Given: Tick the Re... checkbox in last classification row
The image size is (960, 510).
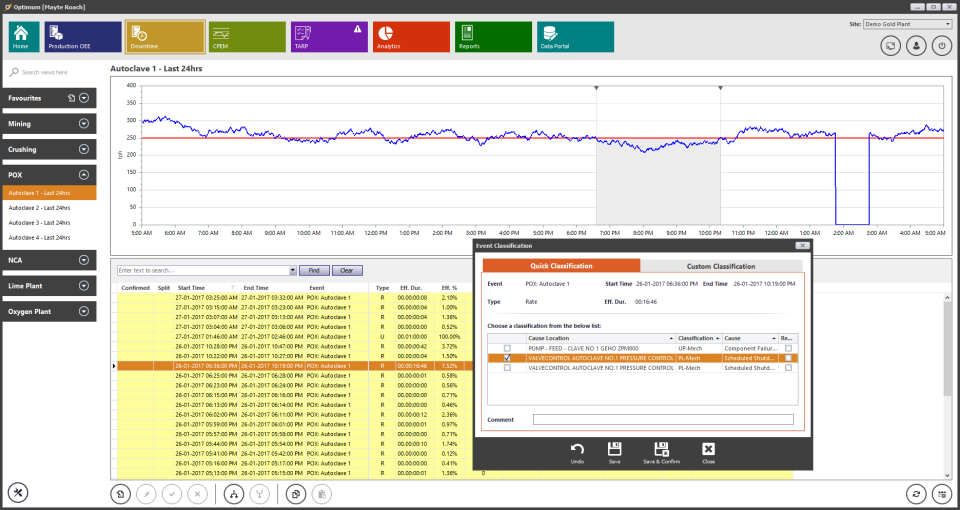Looking at the screenshot, I should pyautogui.click(x=788, y=368).
